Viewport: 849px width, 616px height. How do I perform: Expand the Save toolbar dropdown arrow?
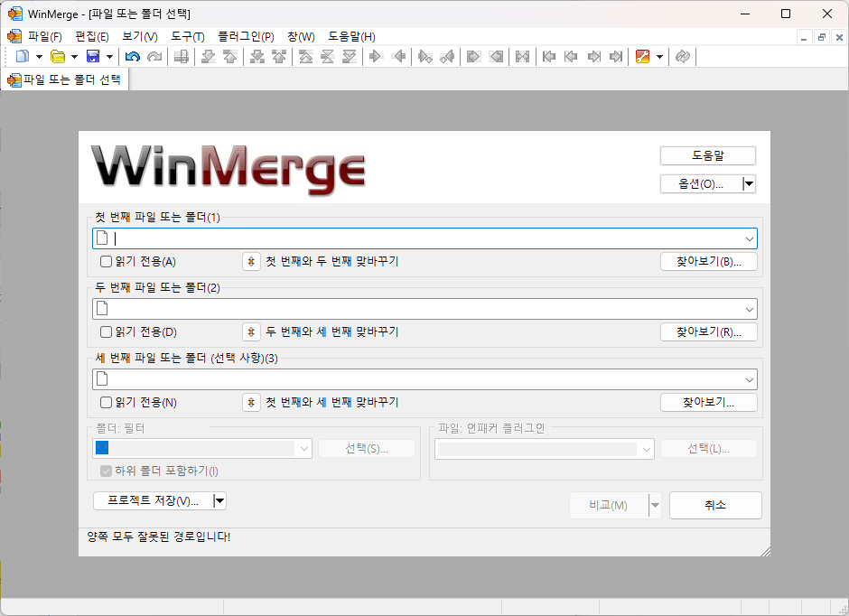click(109, 56)
